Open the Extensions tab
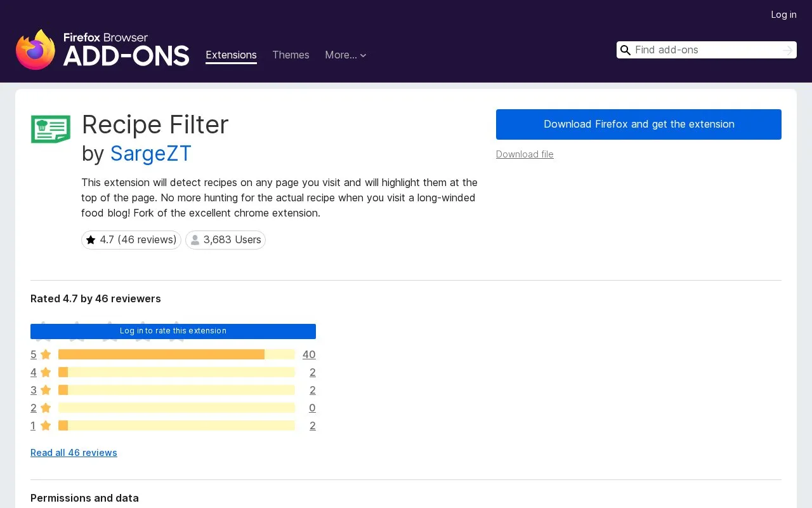The height and width of the screenshot is (508, 812). (x=231, y=55)
